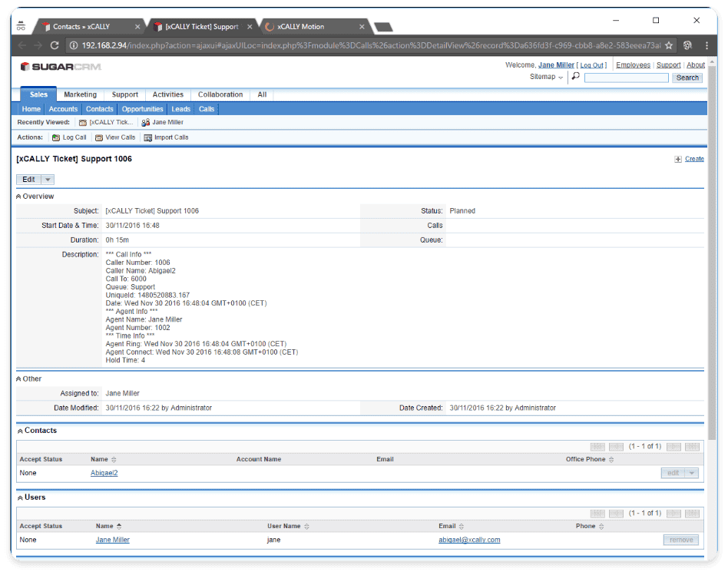Screen dimensions: 728x575
Task: Click the Log Call action
Action: click(69, 137)
